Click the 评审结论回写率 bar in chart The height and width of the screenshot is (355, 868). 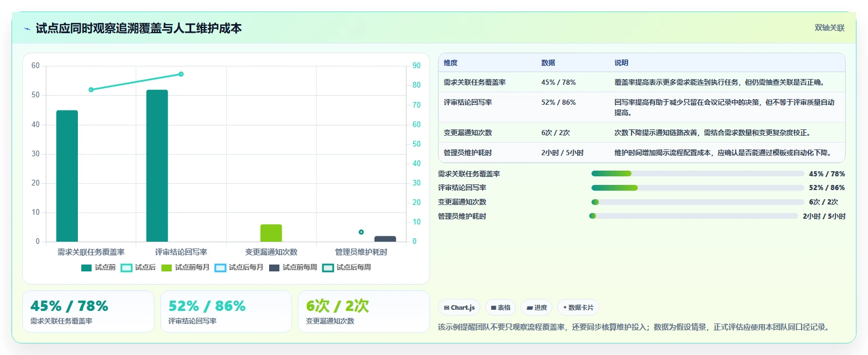tap(157, 165)
